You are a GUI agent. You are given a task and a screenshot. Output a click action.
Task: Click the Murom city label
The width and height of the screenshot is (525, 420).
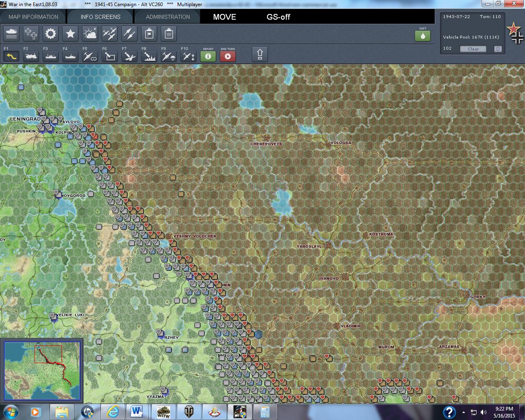(386, 347)
